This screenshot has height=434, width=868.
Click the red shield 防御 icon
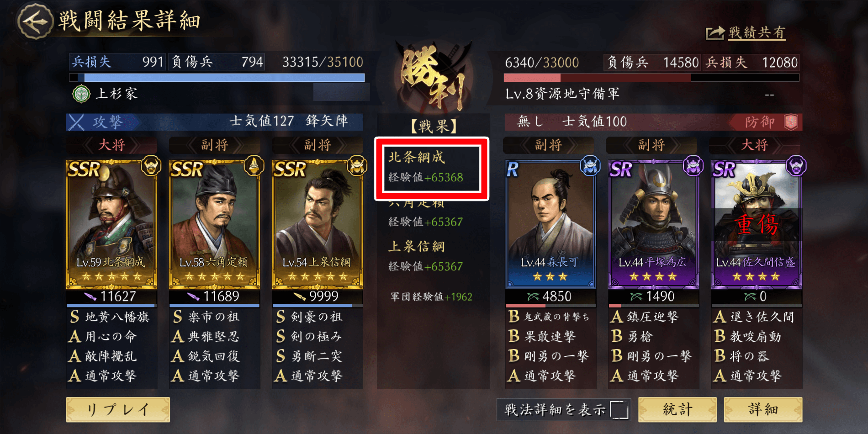(x=791, y=122)
